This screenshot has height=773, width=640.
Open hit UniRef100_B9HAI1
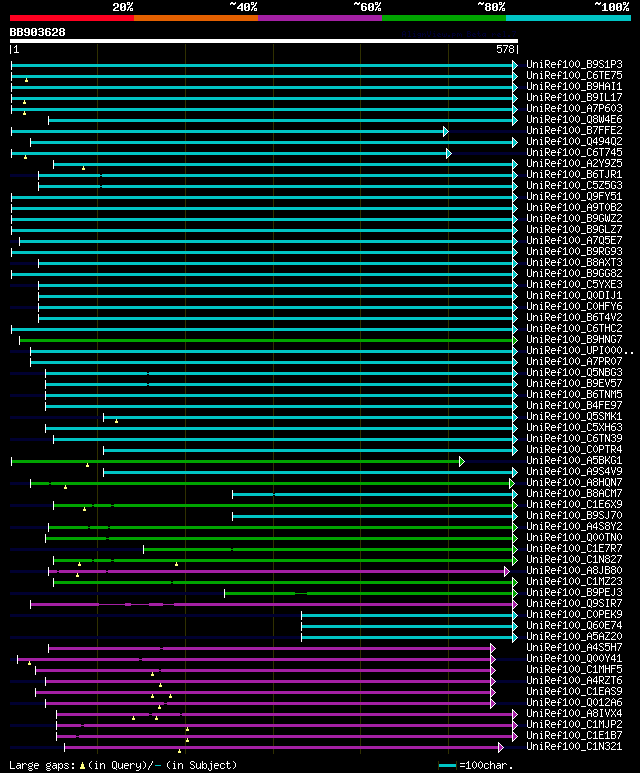(x=574, y=86)
